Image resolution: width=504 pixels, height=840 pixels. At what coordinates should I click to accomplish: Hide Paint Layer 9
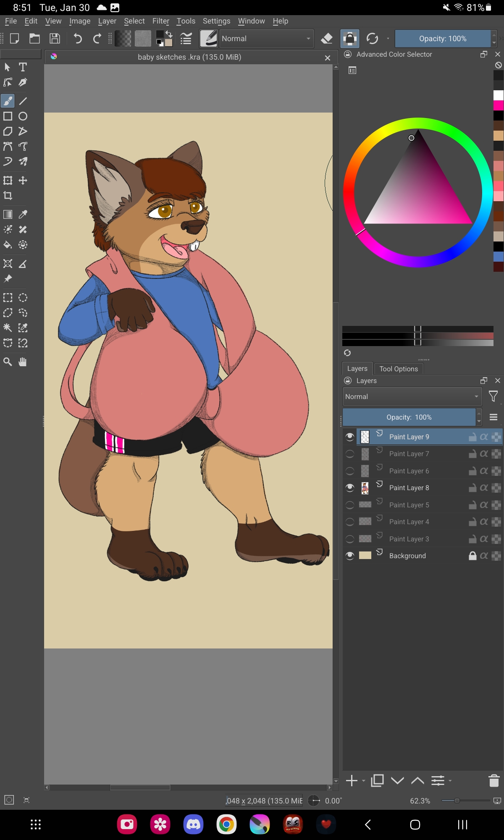pos(350,437)
